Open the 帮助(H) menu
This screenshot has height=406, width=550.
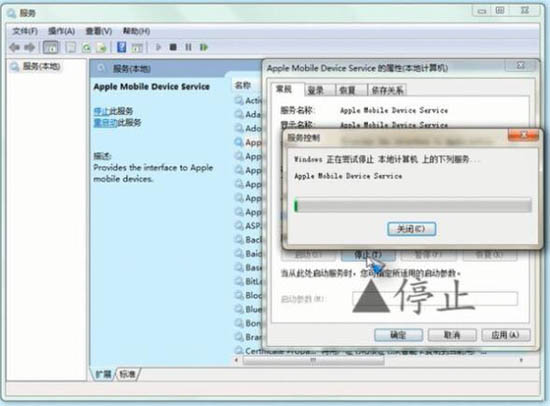coord(136,31)
